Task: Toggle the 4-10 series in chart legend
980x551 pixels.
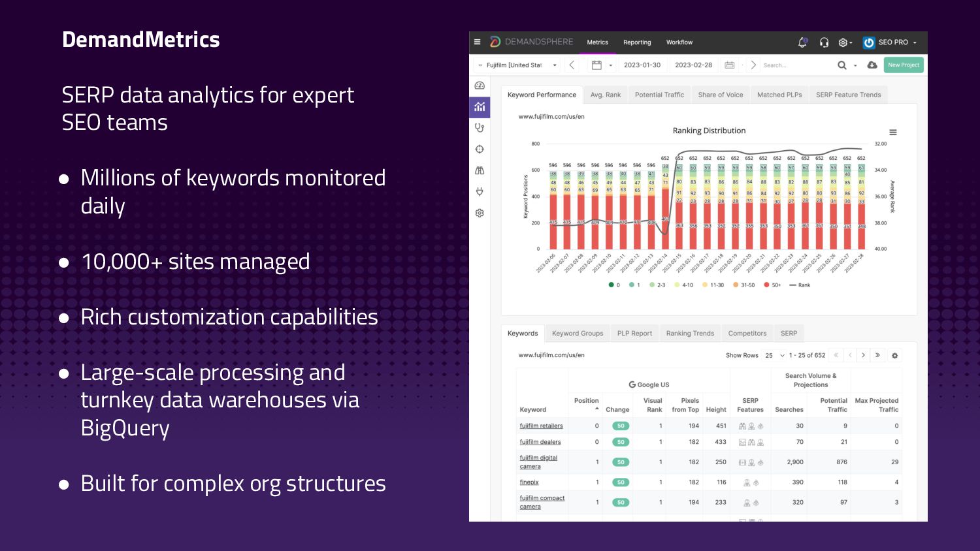Action: coord(683,285)
